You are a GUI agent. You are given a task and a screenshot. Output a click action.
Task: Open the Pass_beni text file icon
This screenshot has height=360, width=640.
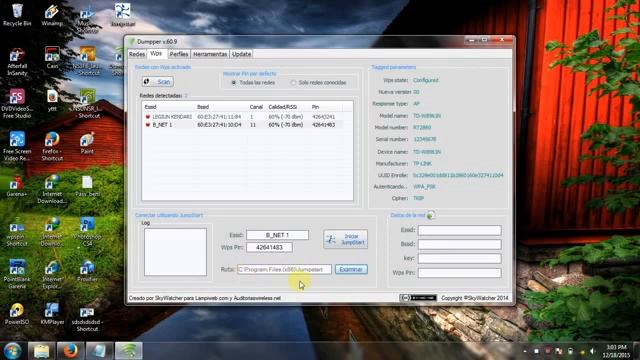(87, 186)
